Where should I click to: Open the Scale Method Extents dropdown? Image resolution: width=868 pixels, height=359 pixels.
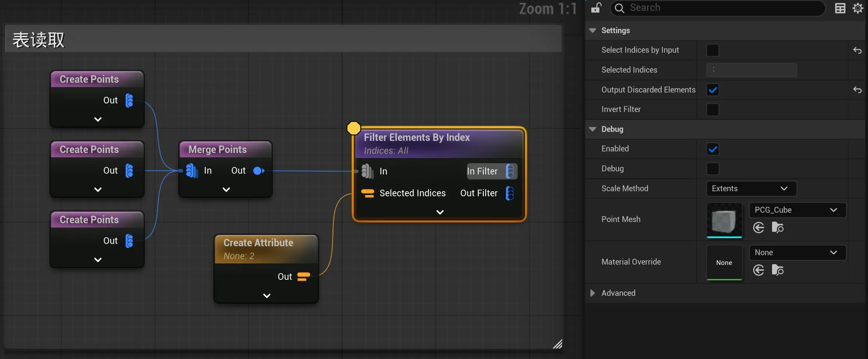751,188
